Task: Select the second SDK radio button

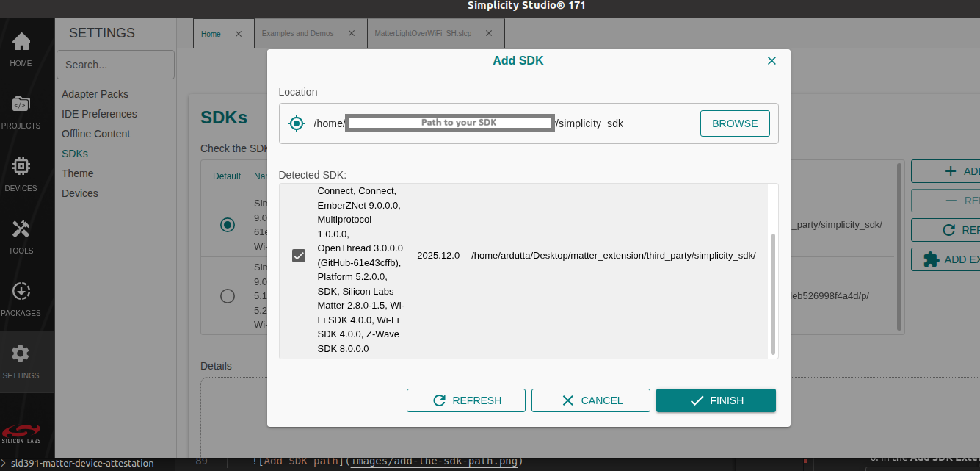Action: coord(228,296)
